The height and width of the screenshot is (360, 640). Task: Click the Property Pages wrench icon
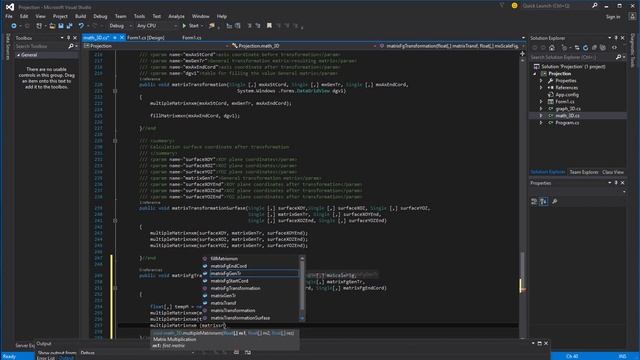[x=554, y=202]
